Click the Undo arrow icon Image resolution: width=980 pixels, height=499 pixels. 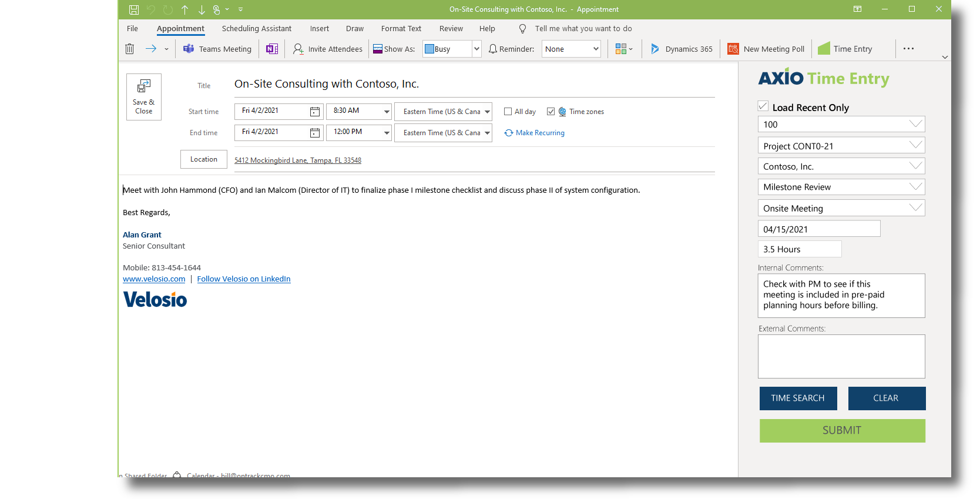click(151, 9)
